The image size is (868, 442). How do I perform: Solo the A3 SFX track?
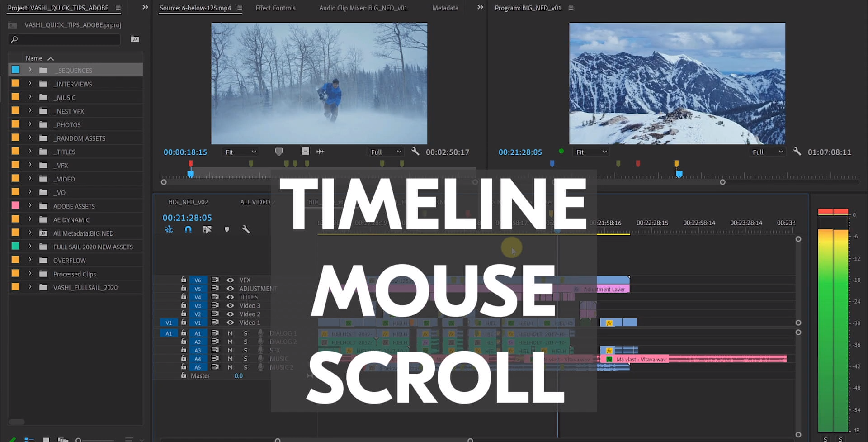pyautogui.click(x=245, y=350)
